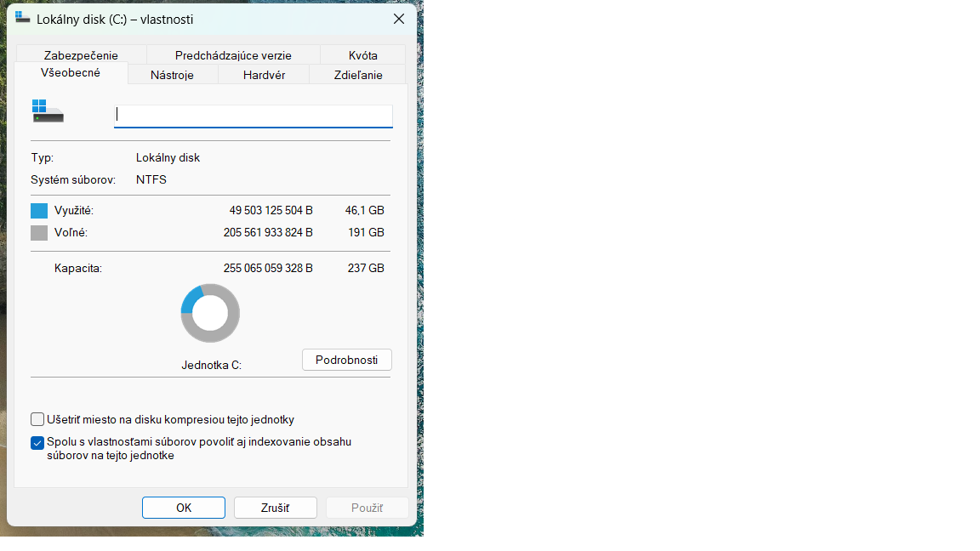Click the volume label input field
Image resolution: width=980 pixels, height=551 pixels.
(252, 116)
